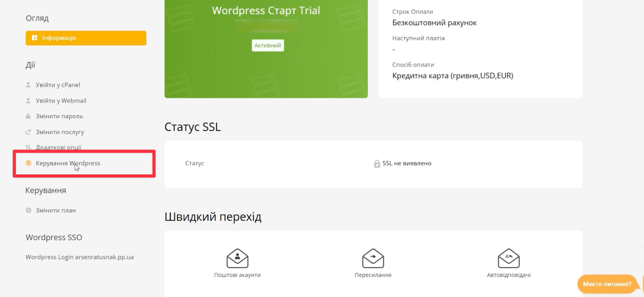Click the grid icon in Інформація button
Image resolution: width=644 pixels, height=297 pixels.
coord(35,38)
